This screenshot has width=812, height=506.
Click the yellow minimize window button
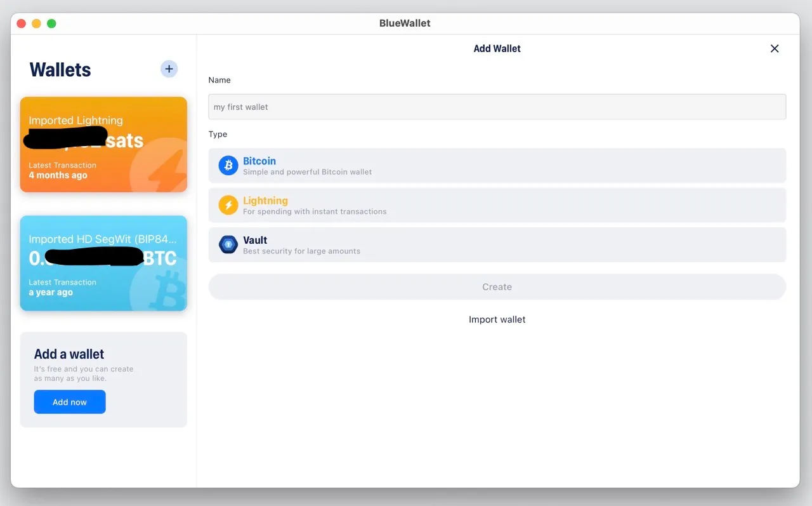[x=36, y=23]
